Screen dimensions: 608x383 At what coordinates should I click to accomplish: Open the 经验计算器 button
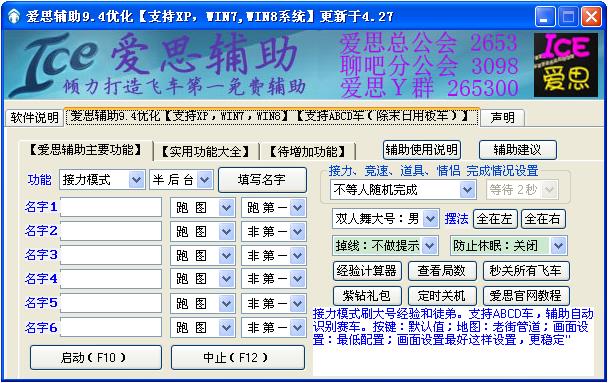[x=367, y=271]
